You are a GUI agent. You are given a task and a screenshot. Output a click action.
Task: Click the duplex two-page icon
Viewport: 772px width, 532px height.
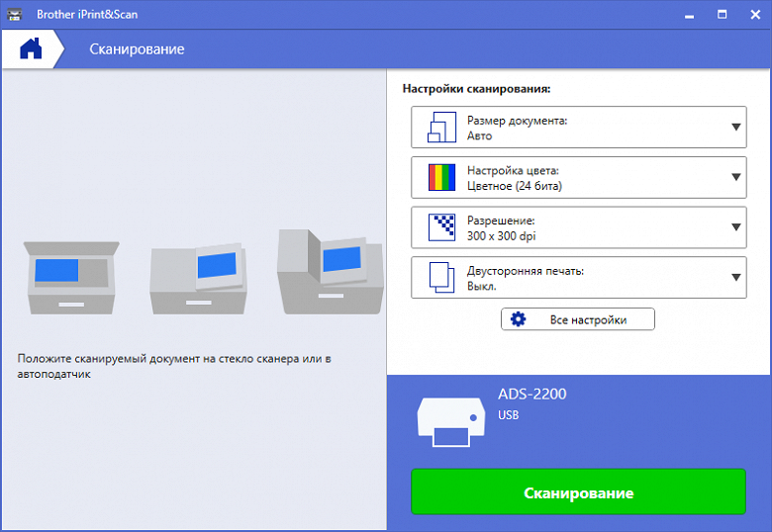pos(441,277)
